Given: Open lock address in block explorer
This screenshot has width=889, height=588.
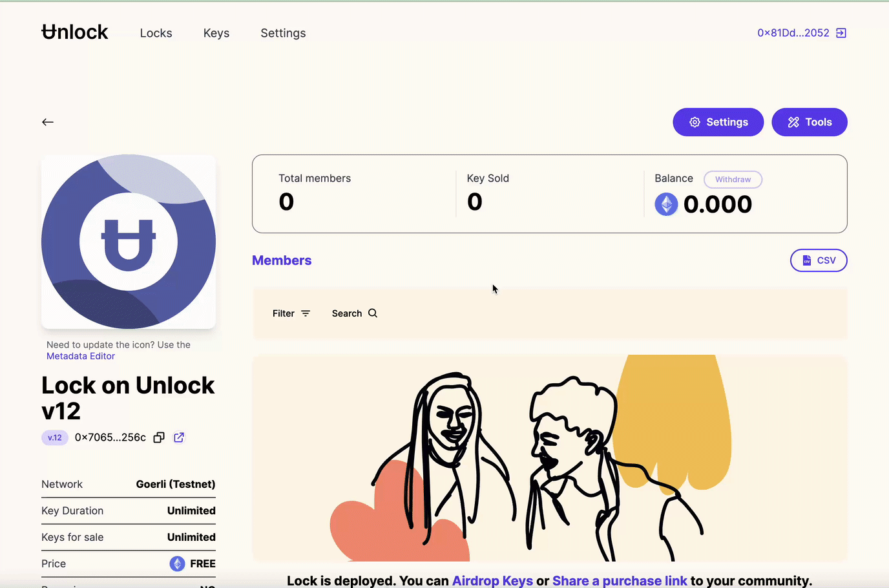Looking at the screenshot, I should coord(179,437).
